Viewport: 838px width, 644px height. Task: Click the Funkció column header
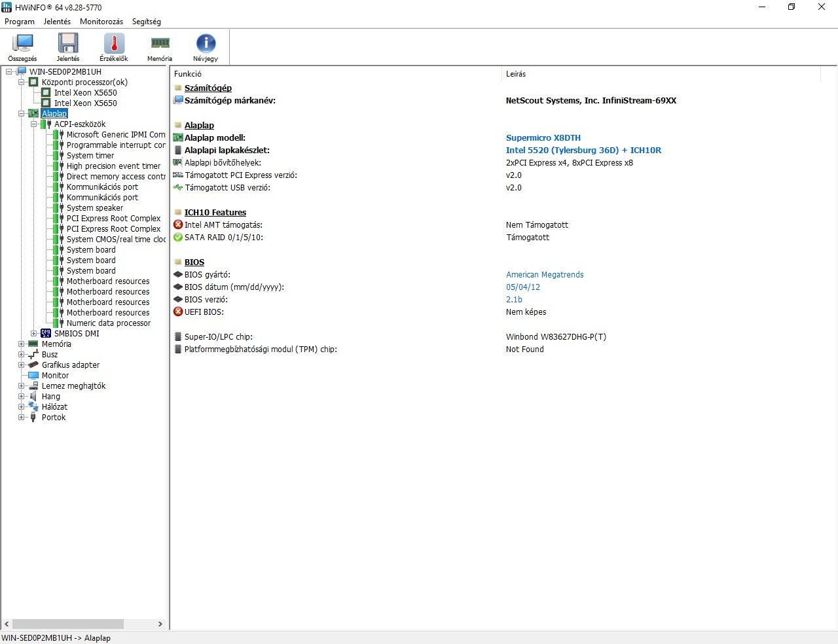[336, 74]
